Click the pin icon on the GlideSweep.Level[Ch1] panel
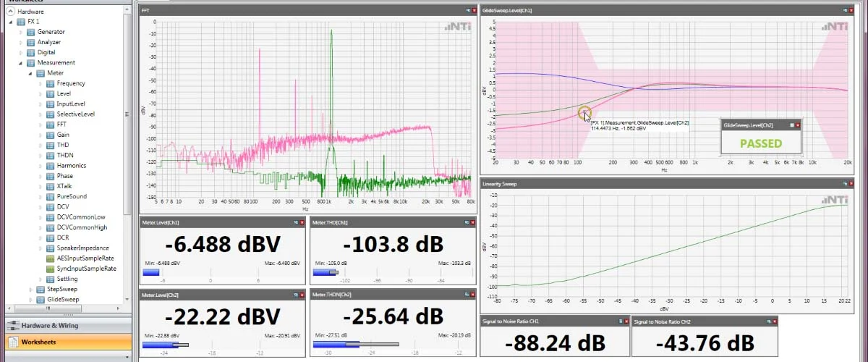This screenshot has width=868, height=362. pos(845,11)
